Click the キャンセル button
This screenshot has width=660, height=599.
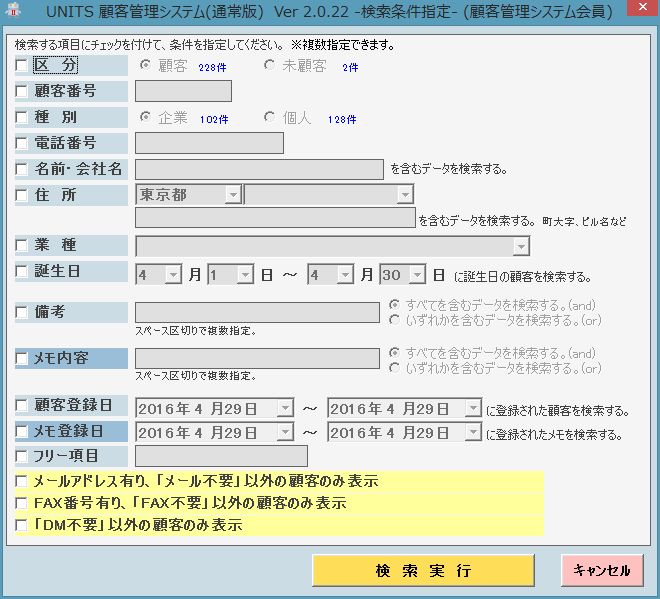coord(602,570)
